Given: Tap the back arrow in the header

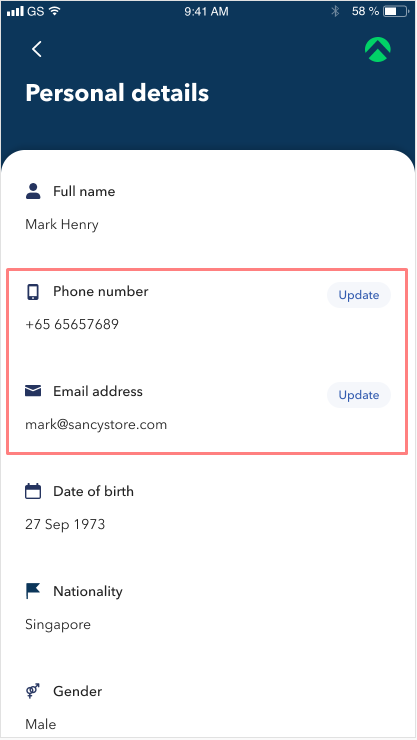Looking at the screenshot, I should coord(37,49).
